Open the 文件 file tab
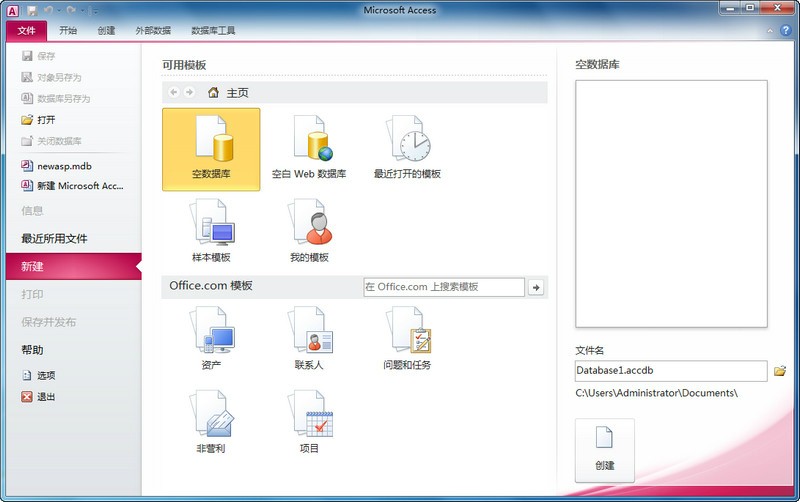Viewport: 800px width, 502px height. pos(27,31)
